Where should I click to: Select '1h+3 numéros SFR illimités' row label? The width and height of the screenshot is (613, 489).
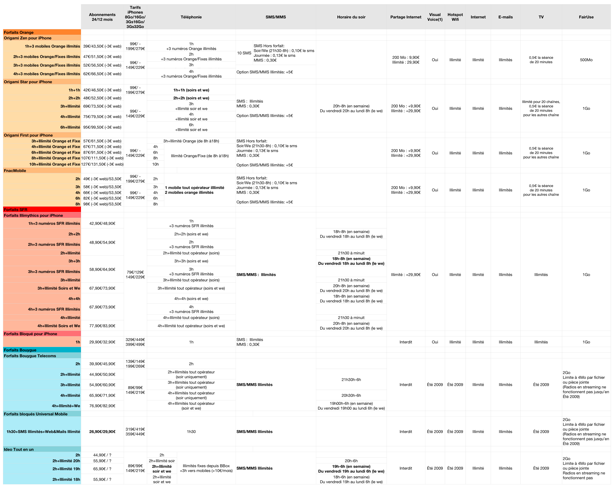[x=54, y=224]
